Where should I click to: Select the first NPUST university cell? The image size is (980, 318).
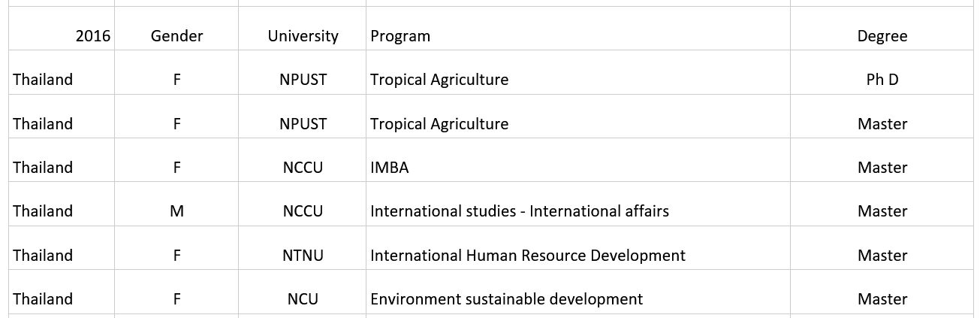tap(303, 80)
